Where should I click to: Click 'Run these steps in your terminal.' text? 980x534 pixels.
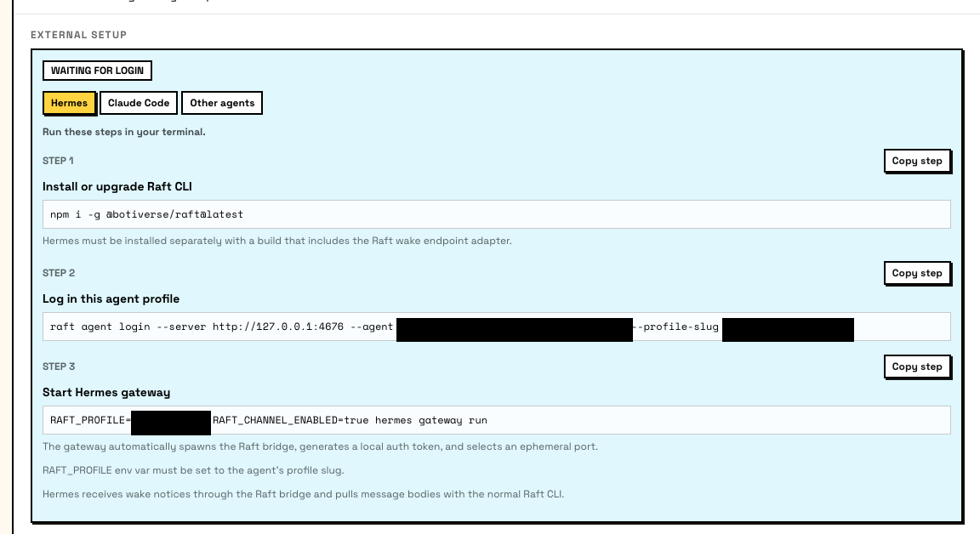point(123,132)
